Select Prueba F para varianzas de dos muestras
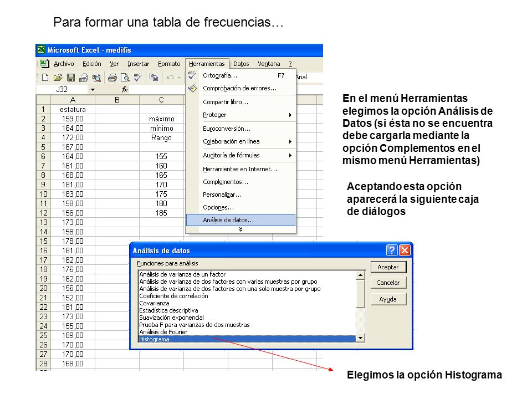This screenshot has width=532, height=399. 247,325
